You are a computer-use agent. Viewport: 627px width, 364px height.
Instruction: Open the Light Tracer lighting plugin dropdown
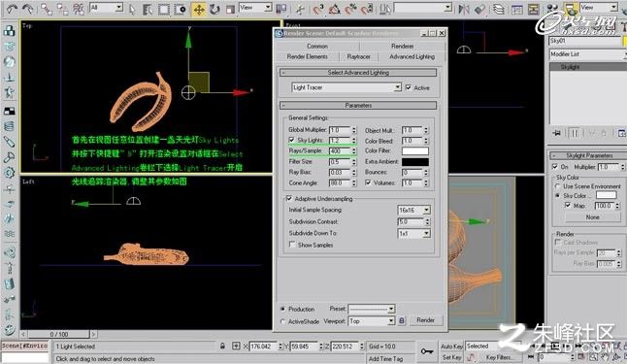click(346, 87)
